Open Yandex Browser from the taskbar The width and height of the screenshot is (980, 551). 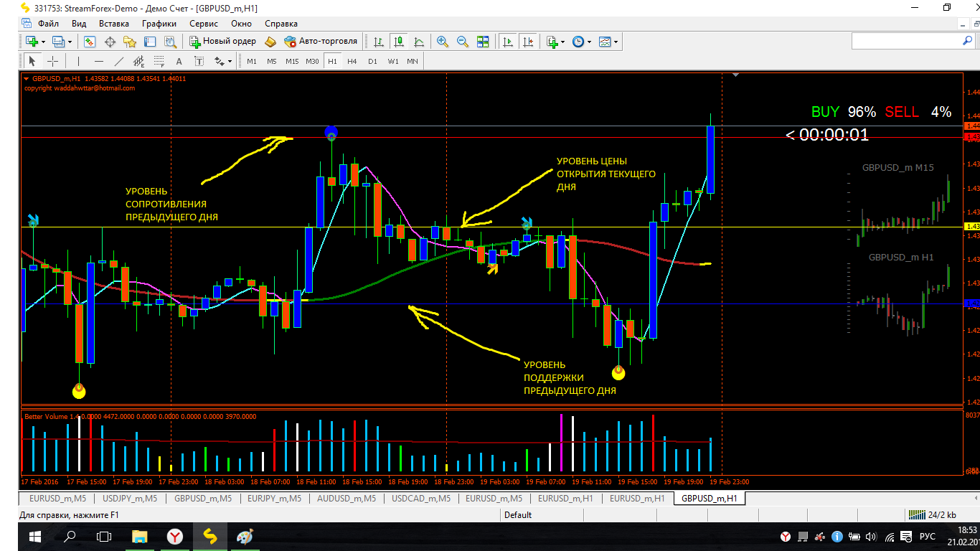click(x=175, y=536)
